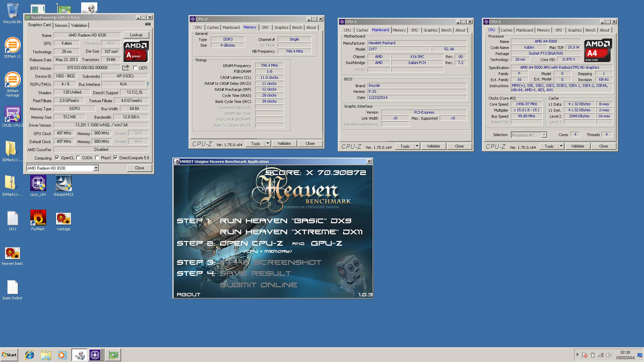Viewport: 644px width, 362px height.
Task: Click Lookup button in GPU-Z
Action: point(136,35)
